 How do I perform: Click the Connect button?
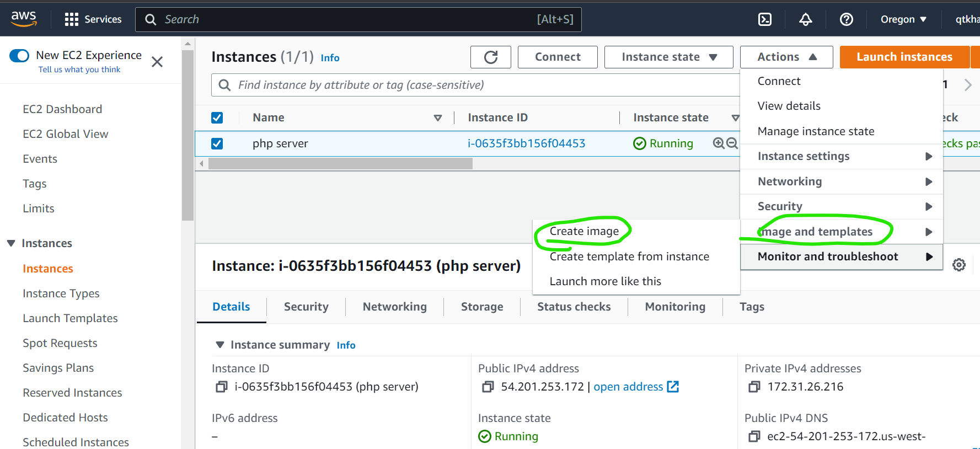[x=558, y=57]
